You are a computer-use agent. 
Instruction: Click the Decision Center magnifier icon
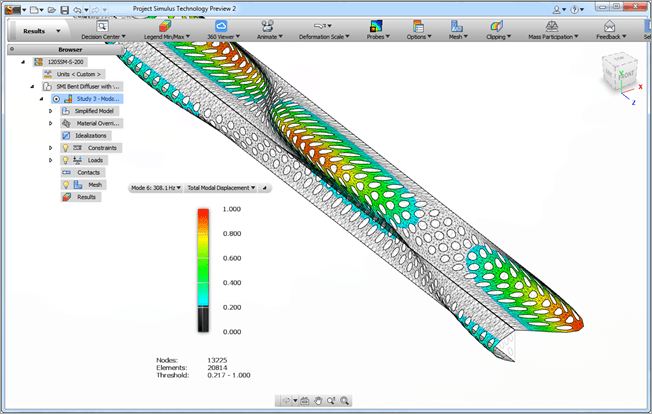(102, 26)
